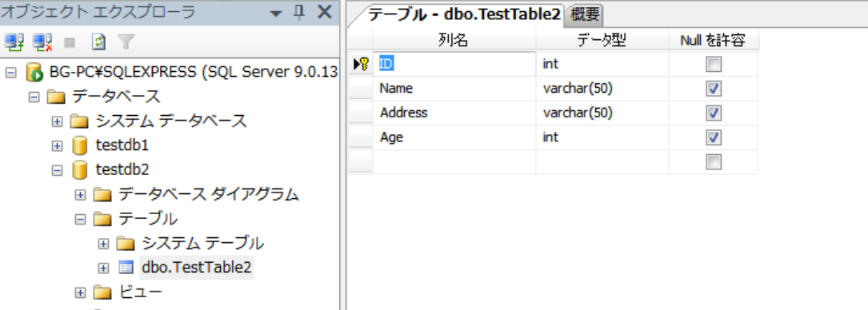868x310 pixels.
Task: Click the データ型 column header
Action: click(602, 39)
